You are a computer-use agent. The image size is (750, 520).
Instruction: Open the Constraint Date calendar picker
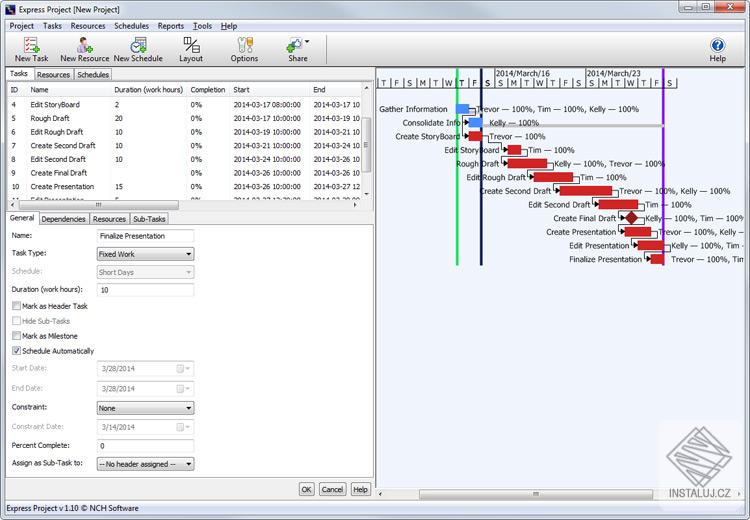(x=183, y=427)
